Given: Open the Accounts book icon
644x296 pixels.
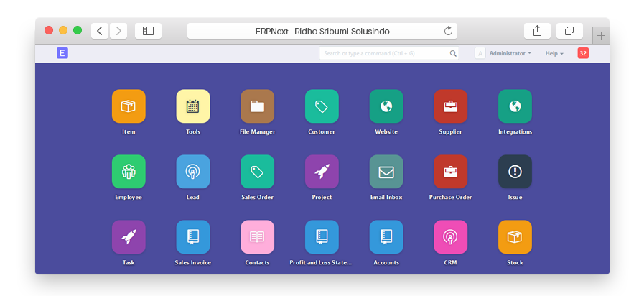Looking at the screenshot, I should pyautogui.click(x=386, y=237).
